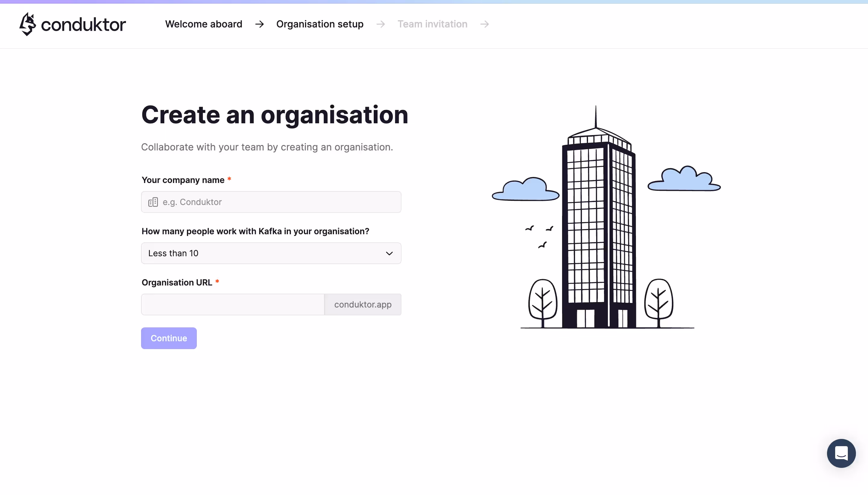Click the building icon in company name field

coord(153,202)
